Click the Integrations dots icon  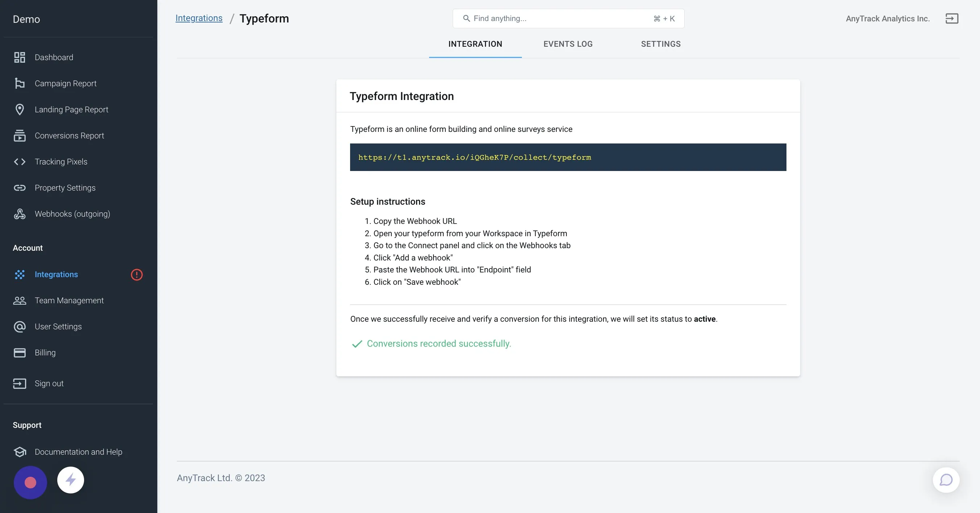20,275
